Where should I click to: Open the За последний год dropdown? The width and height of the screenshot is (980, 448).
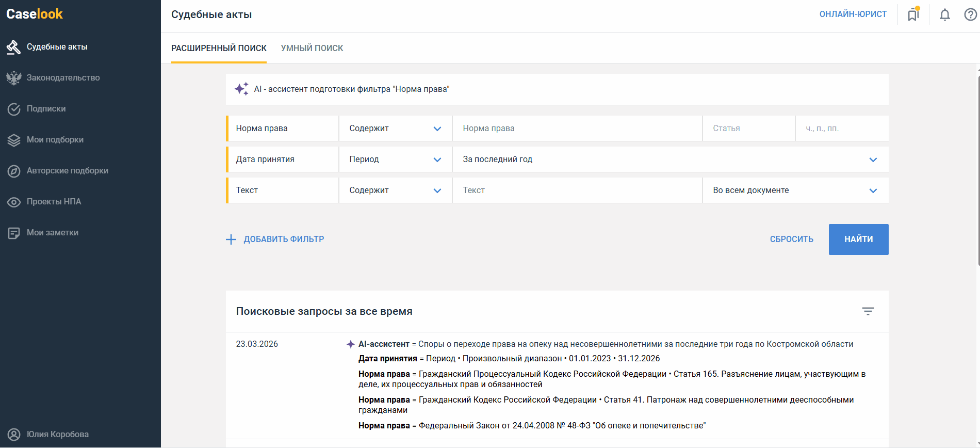pos(669,159)
